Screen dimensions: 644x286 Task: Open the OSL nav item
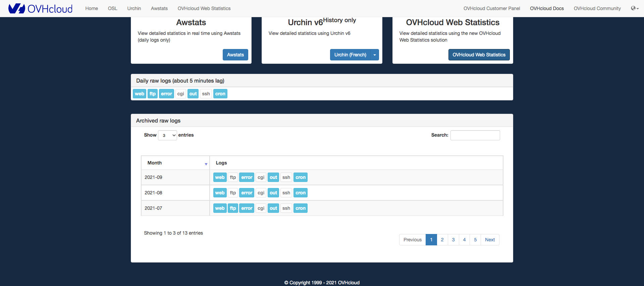click(x=113, y=8)
